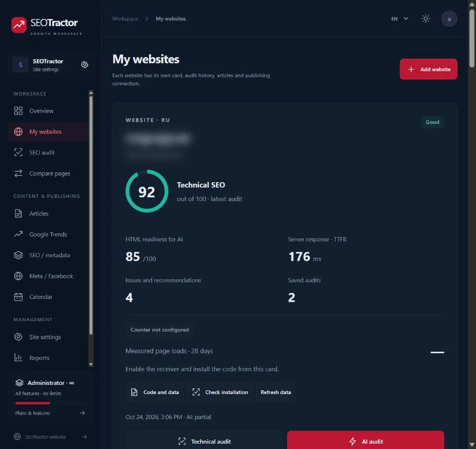Go to Overview in the sidebar
Screen dimensions: 476x449
click(x=48, y=111)
